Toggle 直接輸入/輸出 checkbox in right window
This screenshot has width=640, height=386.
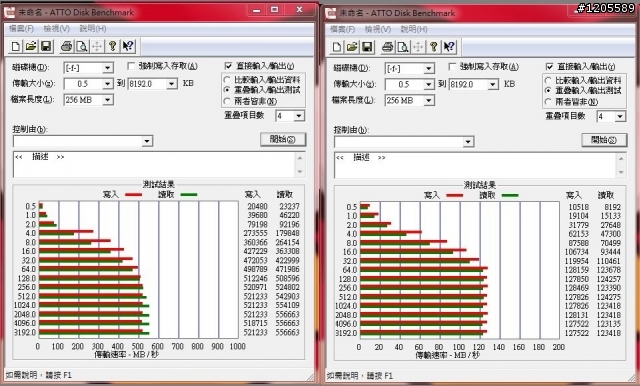point(549,67)
